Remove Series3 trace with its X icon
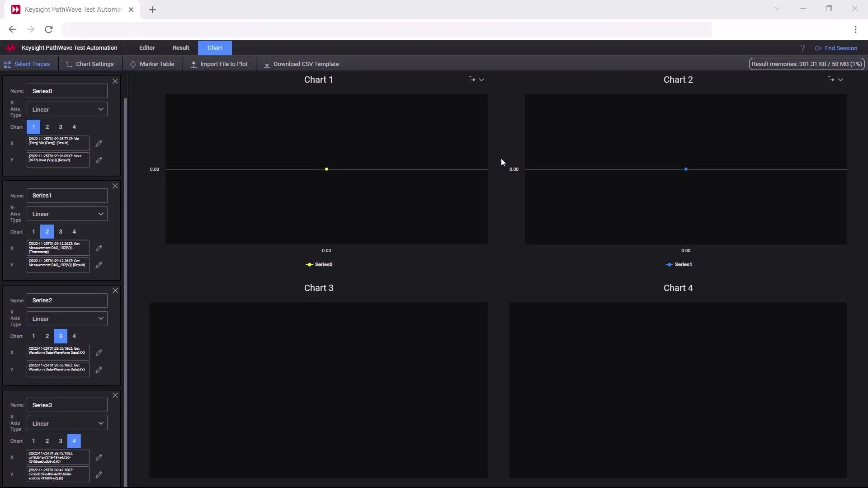Image resolution: width=868 pixels, height=488 pixels. (115, 395)
